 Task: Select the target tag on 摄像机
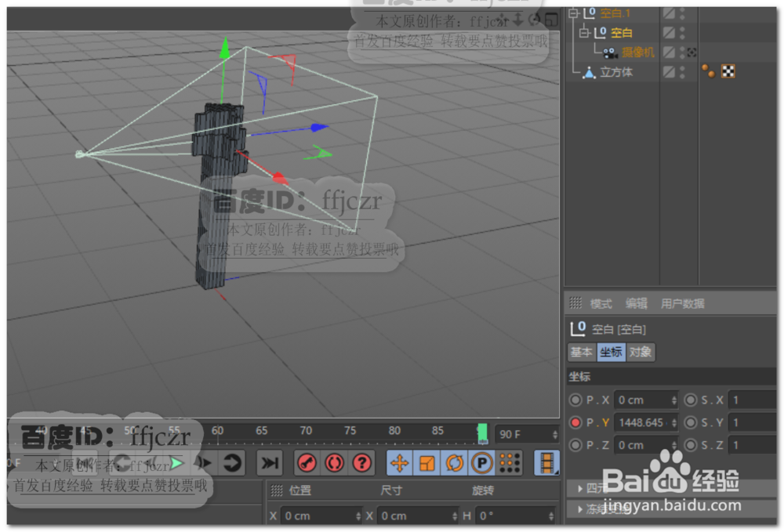tap(691, 52)
